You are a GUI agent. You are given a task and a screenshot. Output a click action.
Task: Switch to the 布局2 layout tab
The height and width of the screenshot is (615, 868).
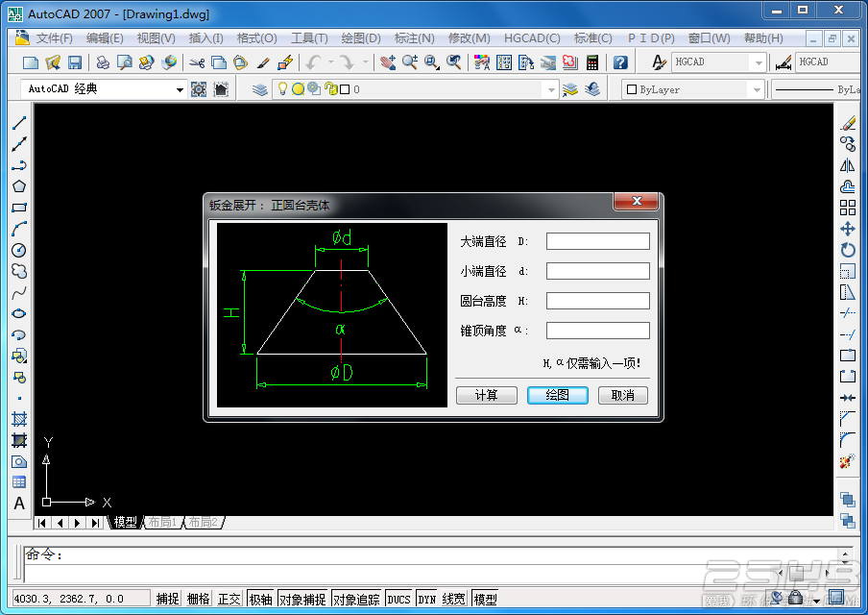tap(204, 523)
